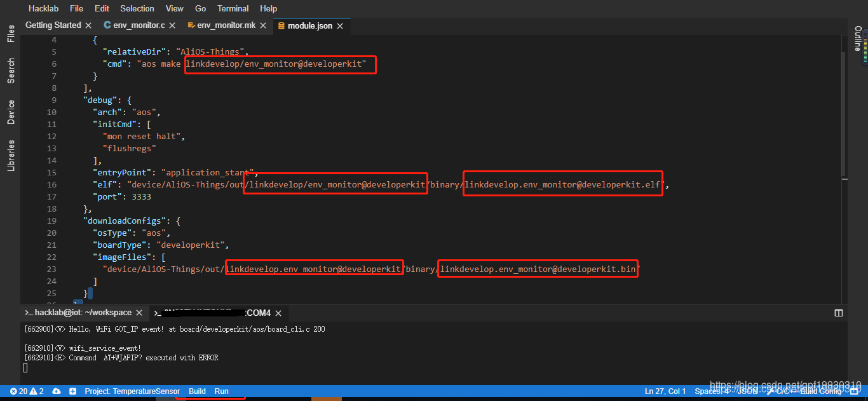Click Run in the status bar
The width and height of the screenshot is (868, 401).
point(221,391)
